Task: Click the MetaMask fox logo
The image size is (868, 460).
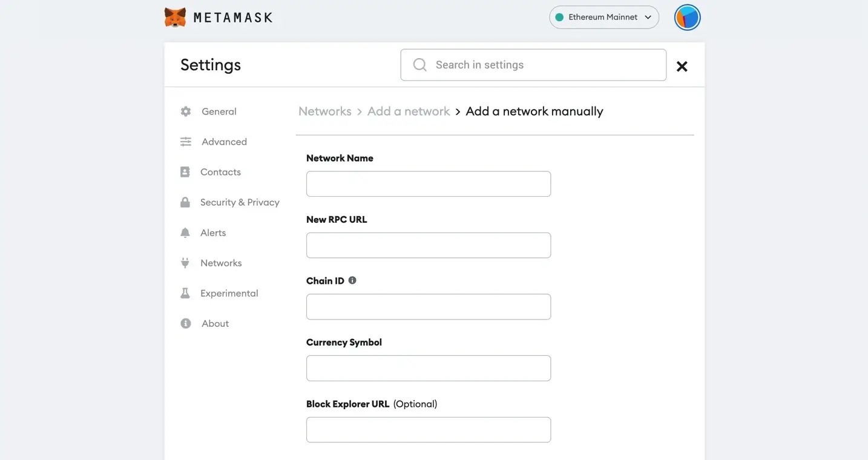Action: coord(175,17)
